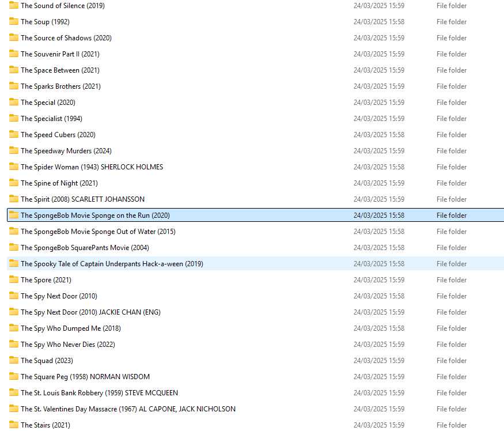The height and width of the screenshot is (431, 504).
Task: Select the name The Speedway Murders (2024)
Action: coord(66,151)
